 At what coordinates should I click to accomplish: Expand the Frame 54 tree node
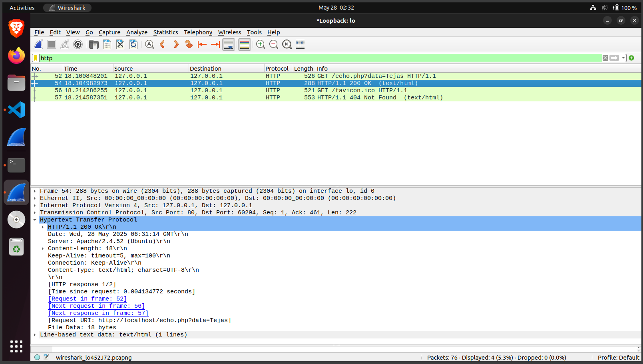coord(35,191)
